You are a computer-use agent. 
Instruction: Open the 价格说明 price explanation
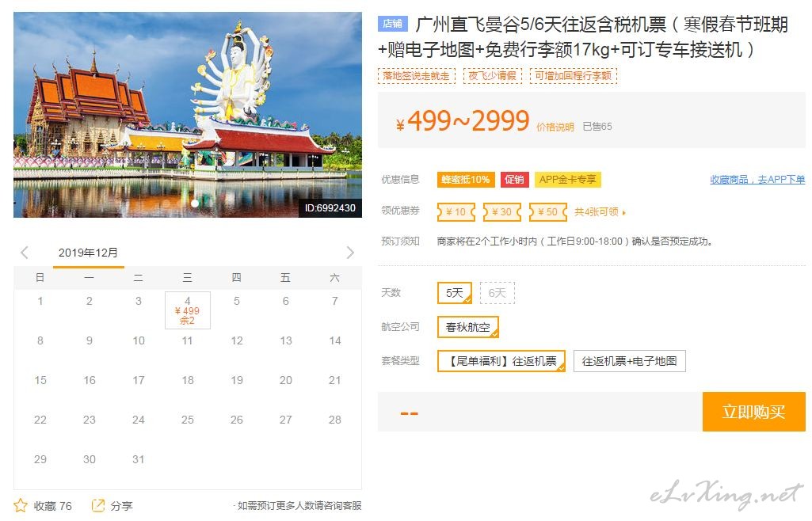click(555, 127)
